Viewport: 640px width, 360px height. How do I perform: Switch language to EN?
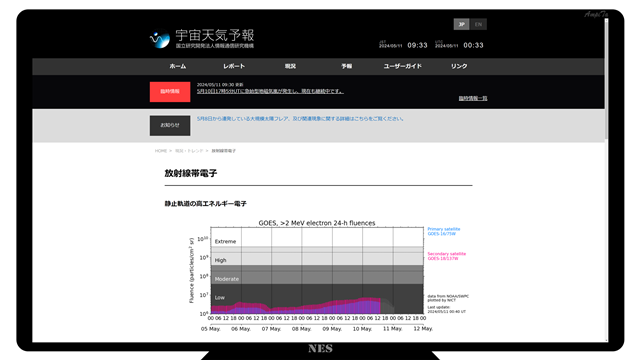(478, 24)
